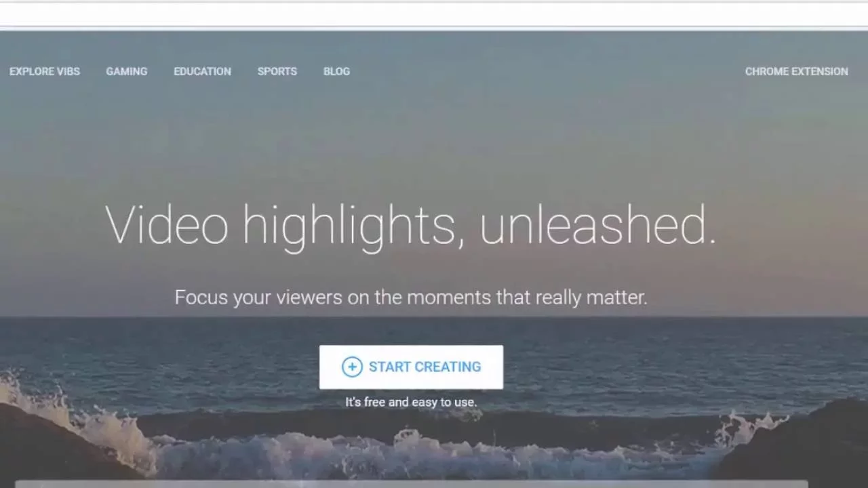The width and height of the screenshot is (868, 488).
Task: Click the START CREATING button
Action: click(411, 367)
